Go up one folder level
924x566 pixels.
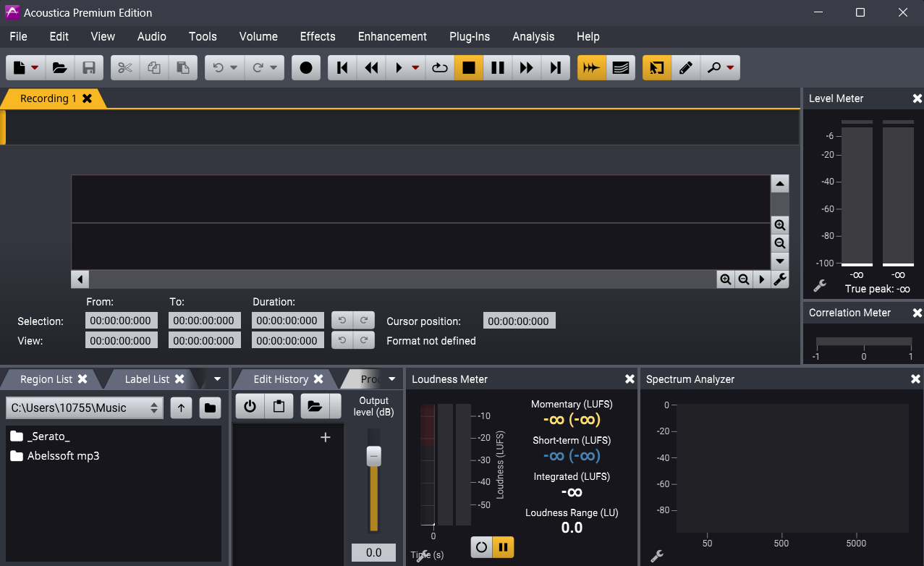[181, 408]
